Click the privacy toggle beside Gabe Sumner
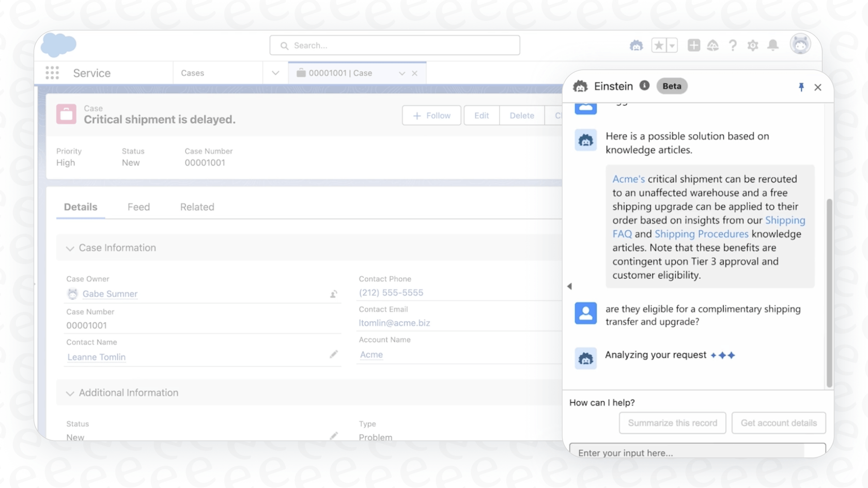 click(333, 294)
